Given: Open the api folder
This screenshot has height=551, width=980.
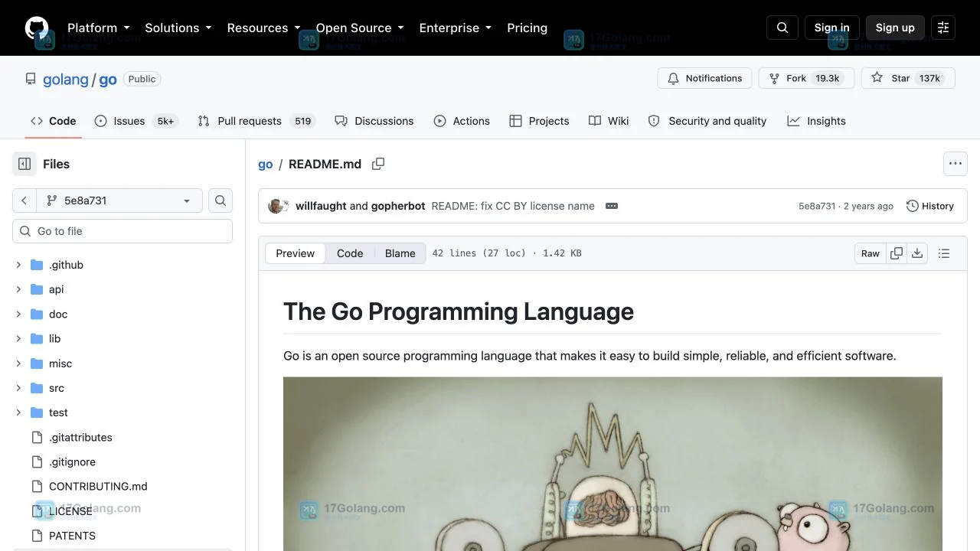Looking at the screenshot, I should click(57, 289).
